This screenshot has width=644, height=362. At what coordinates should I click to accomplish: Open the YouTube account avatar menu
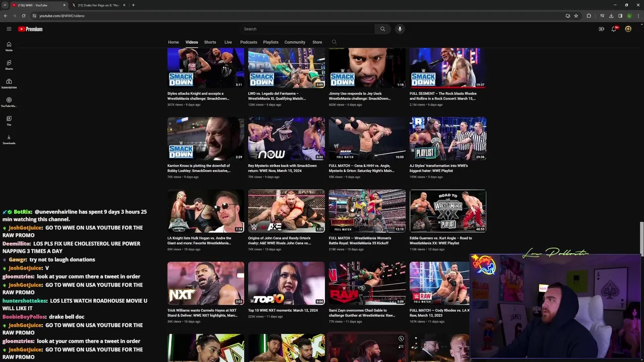pyautogui.click(x=628, y=29)
